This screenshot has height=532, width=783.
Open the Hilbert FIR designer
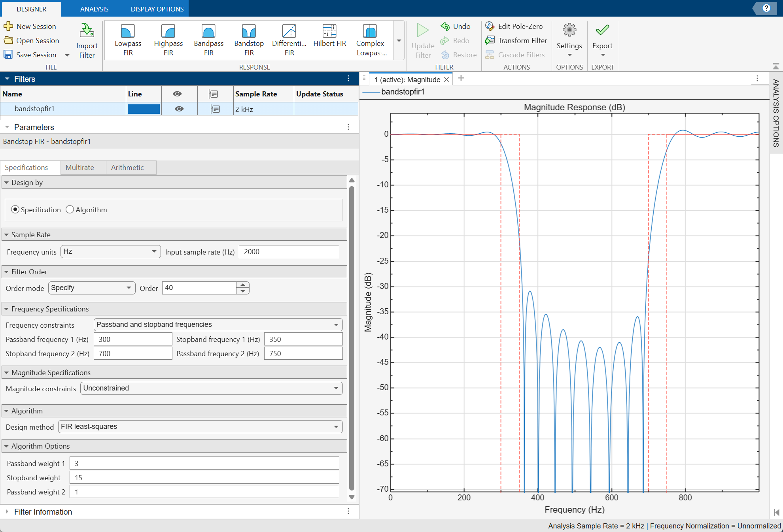(x=329, y=39)
